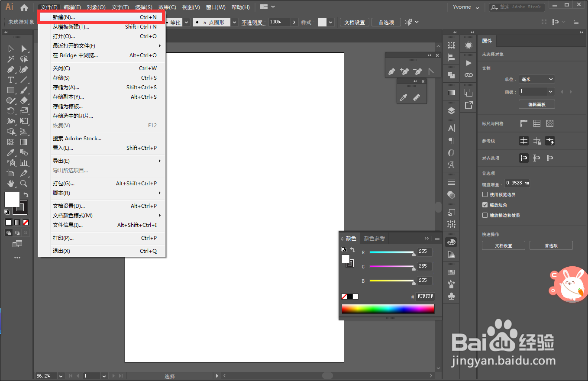The image size is (588, 381).
Task: Select the Gradient tool
Action: (24, 142)
